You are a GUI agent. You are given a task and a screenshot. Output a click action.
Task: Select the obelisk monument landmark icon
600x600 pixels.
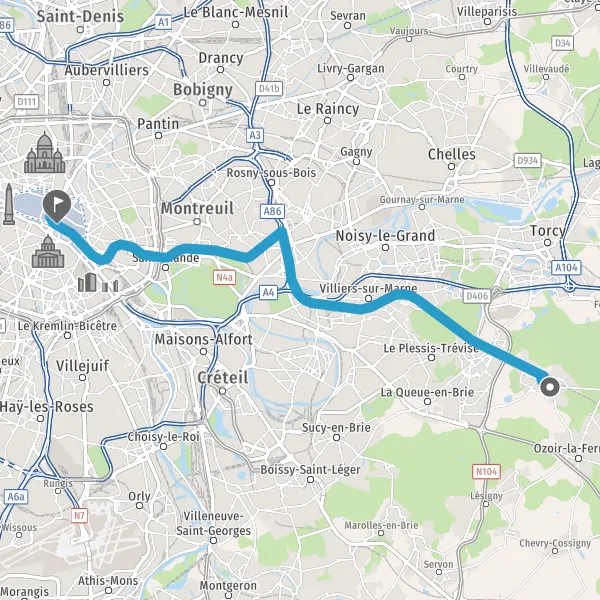[x=9, y=204]
